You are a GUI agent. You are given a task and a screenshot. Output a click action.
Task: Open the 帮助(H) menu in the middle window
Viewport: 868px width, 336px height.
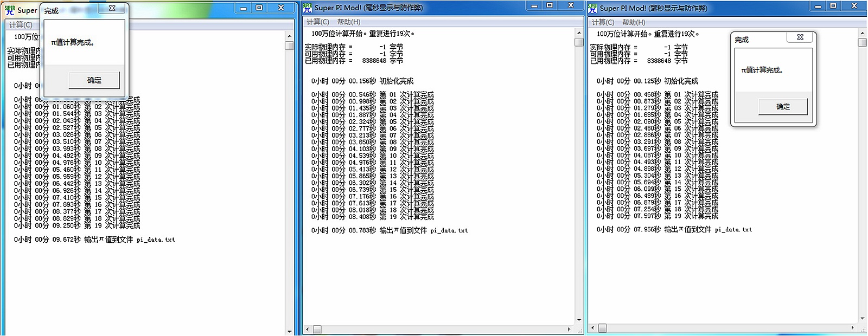pyautogui.click(x=349, y=22)
